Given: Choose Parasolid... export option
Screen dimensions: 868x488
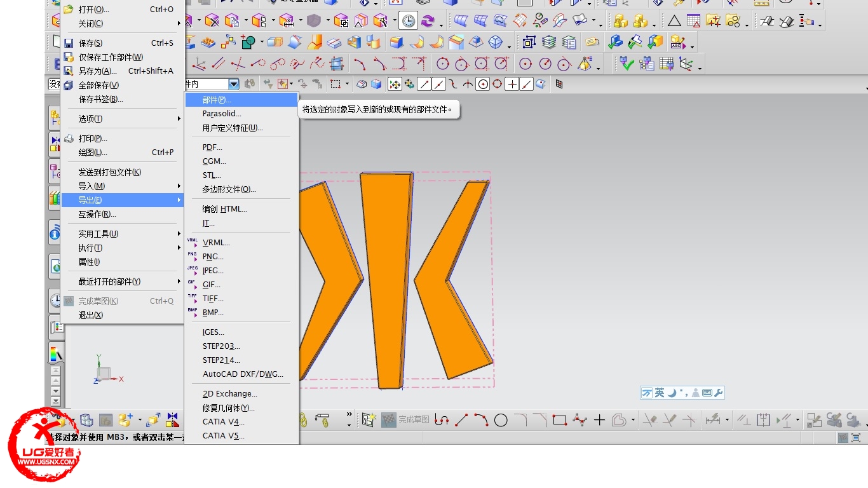Looking at the screenshot, I should click(241, 114).
